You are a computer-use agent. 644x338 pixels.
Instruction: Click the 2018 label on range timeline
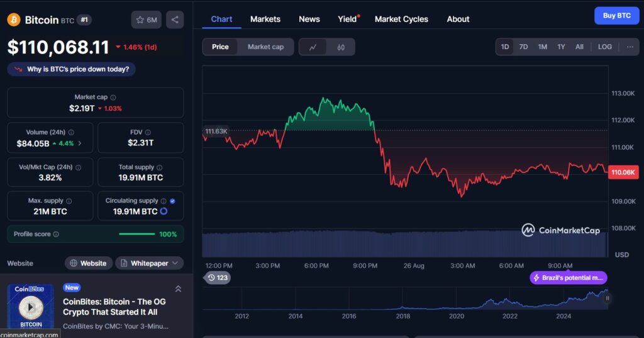pos(403,316)
